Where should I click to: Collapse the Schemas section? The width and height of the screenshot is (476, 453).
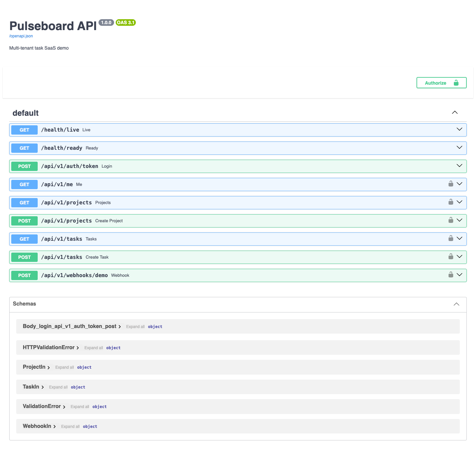456,304
